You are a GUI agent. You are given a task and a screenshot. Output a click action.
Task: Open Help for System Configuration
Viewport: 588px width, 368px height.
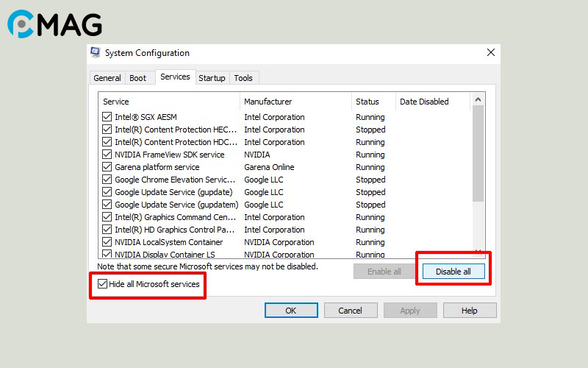tap(470, 311)
